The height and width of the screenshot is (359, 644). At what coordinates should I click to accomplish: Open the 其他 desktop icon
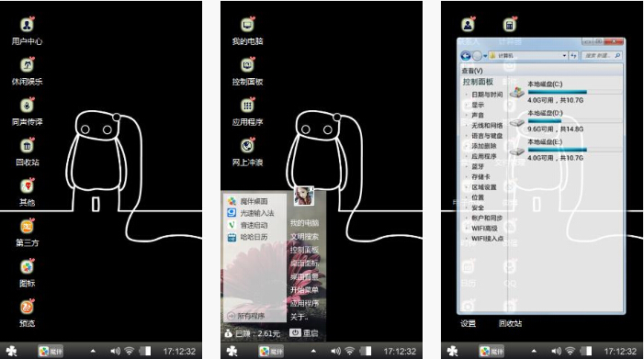click(x=28, y=185)
